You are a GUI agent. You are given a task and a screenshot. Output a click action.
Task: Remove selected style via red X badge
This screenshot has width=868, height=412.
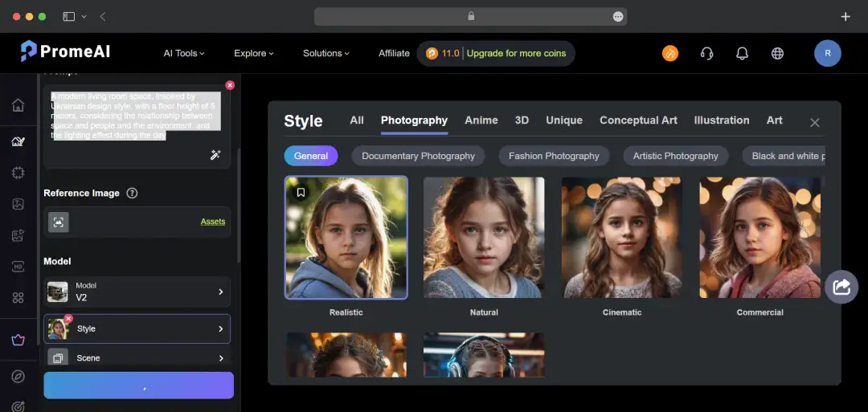coord(68,319)
